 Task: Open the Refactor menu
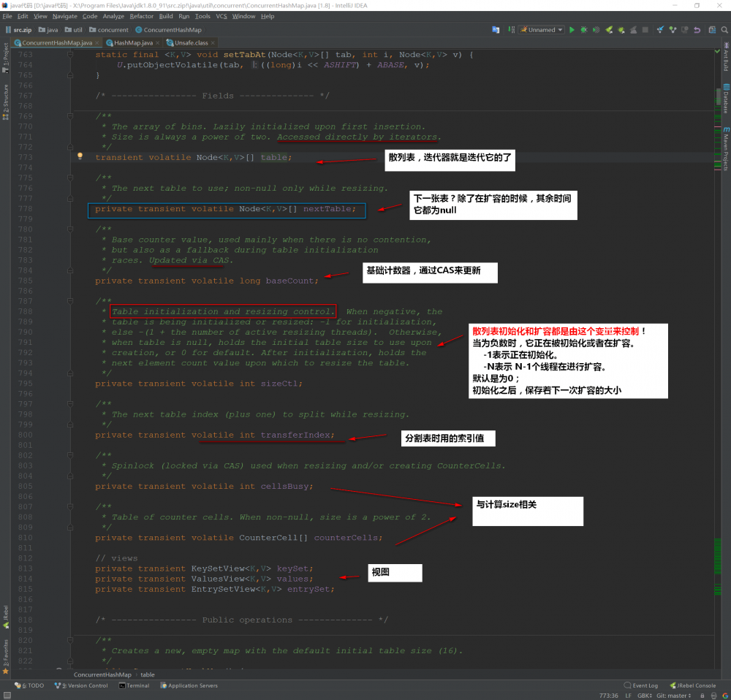[141, 15]
